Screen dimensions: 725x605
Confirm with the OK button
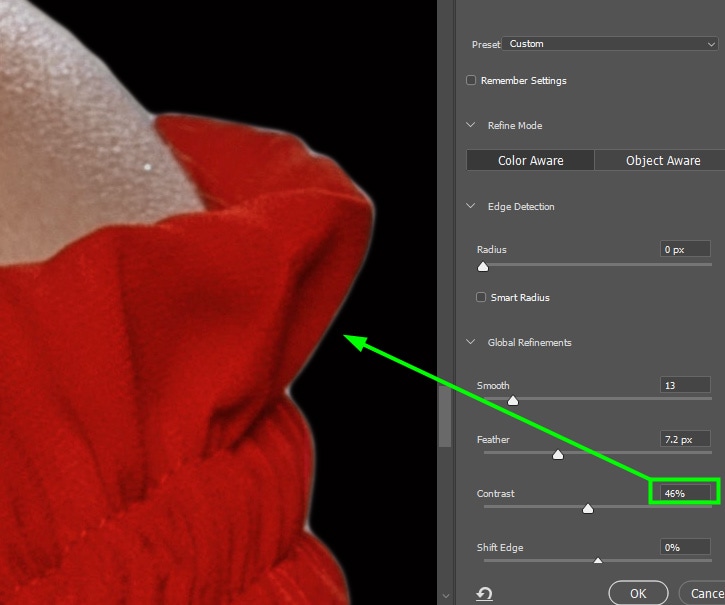click(x=638, y=593)
